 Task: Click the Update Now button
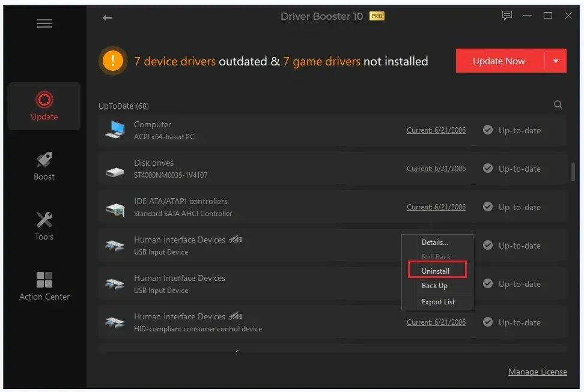pos(499,61)
